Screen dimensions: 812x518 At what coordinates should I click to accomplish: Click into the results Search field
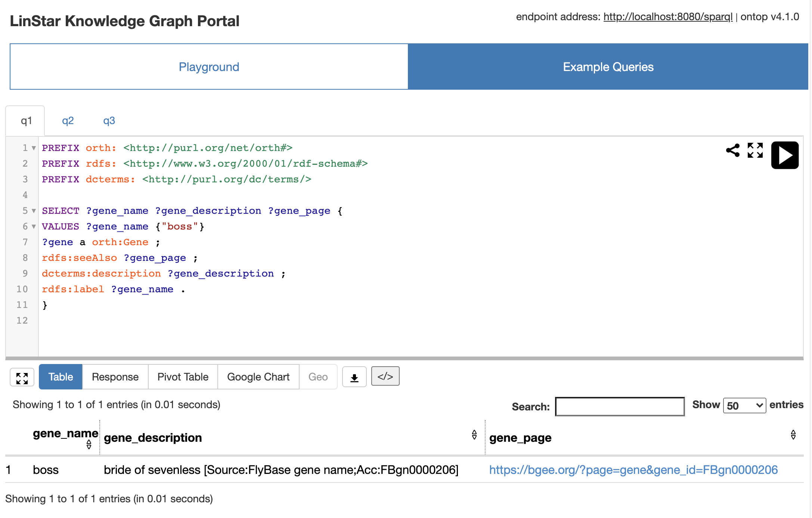tap(619, 406)
